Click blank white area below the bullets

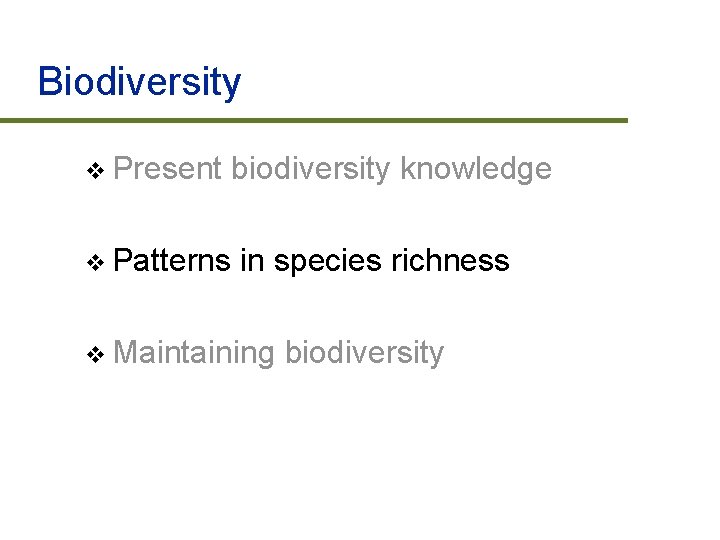click(360, 460)
